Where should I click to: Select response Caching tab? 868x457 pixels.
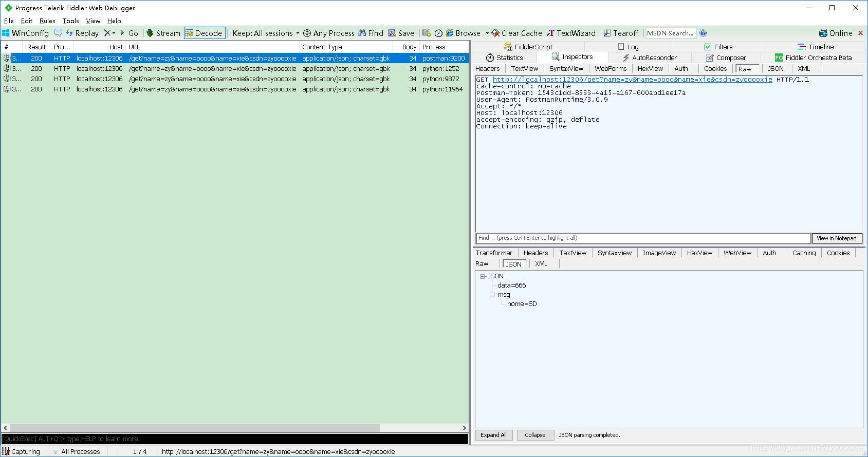[804, 253]
